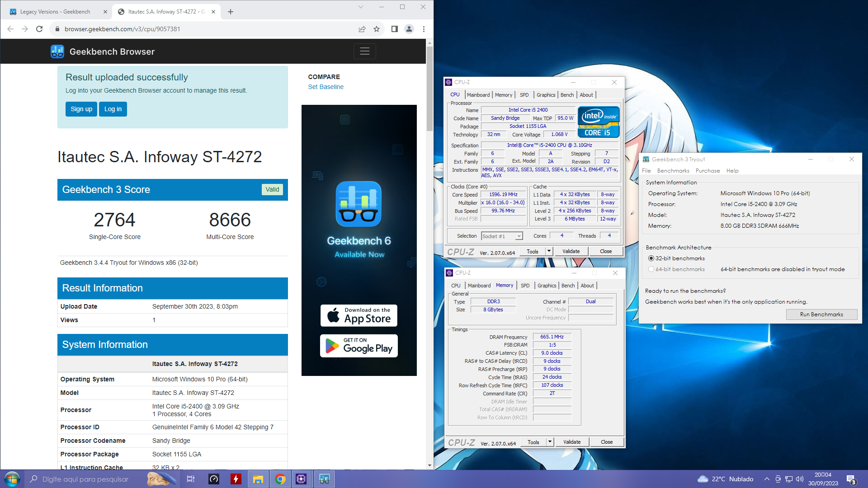Open Bench tab in upper CPU-Z window
The height and width of the screenshot is (488, 868).
567,95
